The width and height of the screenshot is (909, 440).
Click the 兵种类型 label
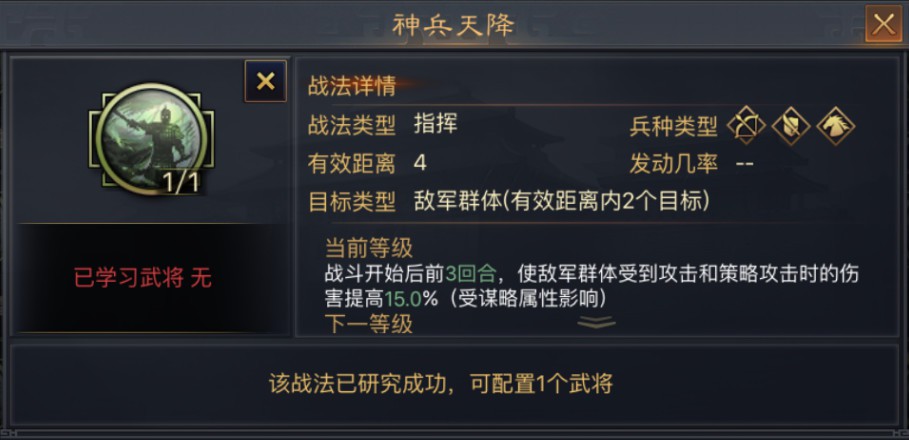[x=674, y=126]
